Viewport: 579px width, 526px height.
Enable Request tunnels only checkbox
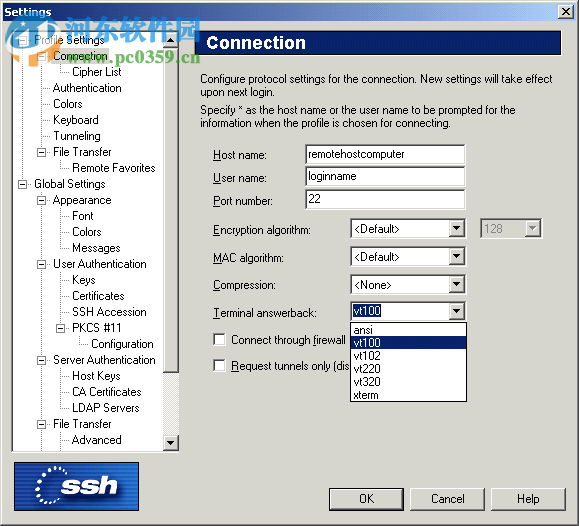(219, 366)
